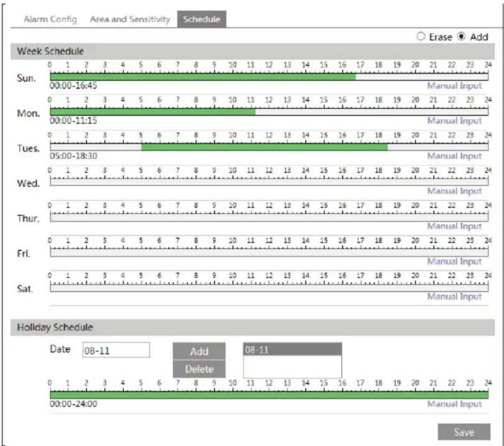This screenshot has height=446, width=504.
Task: Click the Wed. day label
Action: click(28, 184)
